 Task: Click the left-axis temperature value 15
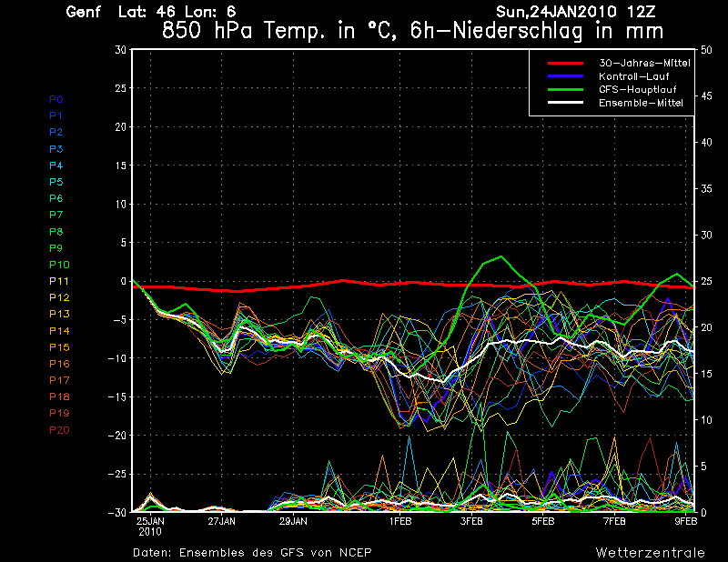click(121, 166)
